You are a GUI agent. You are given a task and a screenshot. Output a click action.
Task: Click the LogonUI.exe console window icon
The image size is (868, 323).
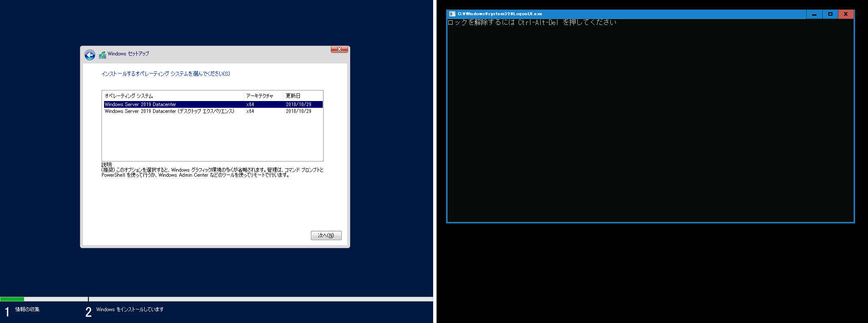pos(452,14)
